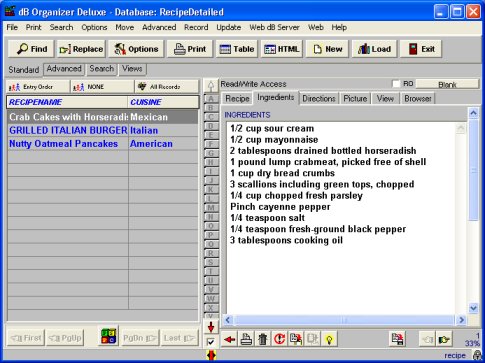
Task: Open the Web dB Server menu
Action: (x=274, y=27)
